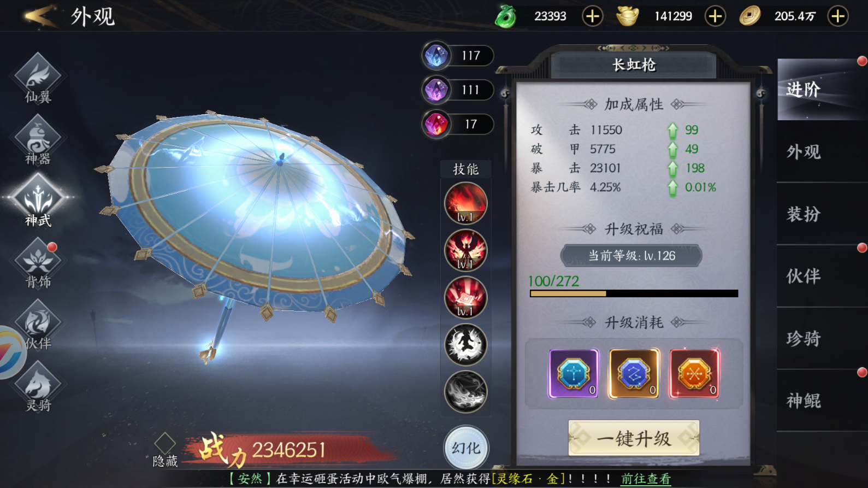Select the 神器 artifact icon
The height and width of the screenshot is (488, 868).
tap(38, 140)
